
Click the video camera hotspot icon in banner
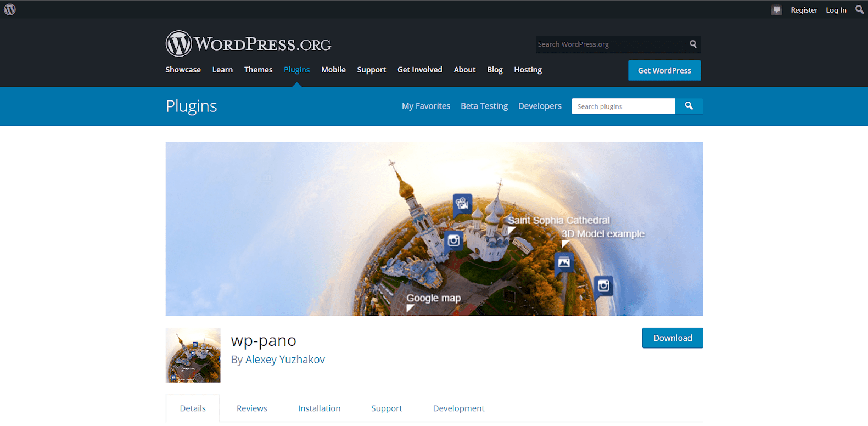(462, 205)
